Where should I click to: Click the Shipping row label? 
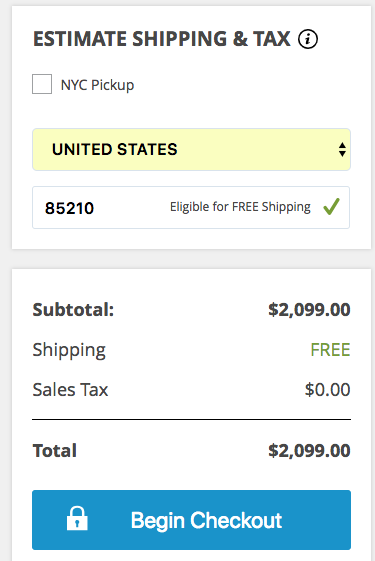coord(69,350)
